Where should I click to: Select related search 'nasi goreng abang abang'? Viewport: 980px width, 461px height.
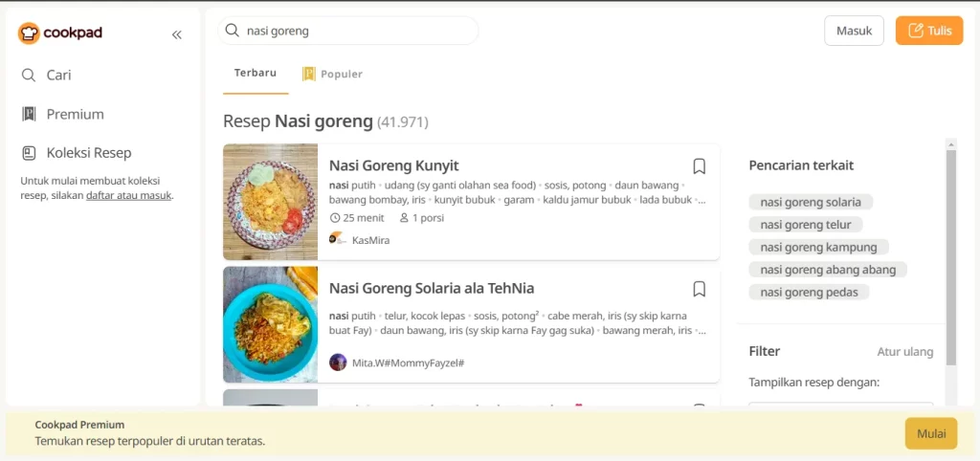click(x=828, y=269)
